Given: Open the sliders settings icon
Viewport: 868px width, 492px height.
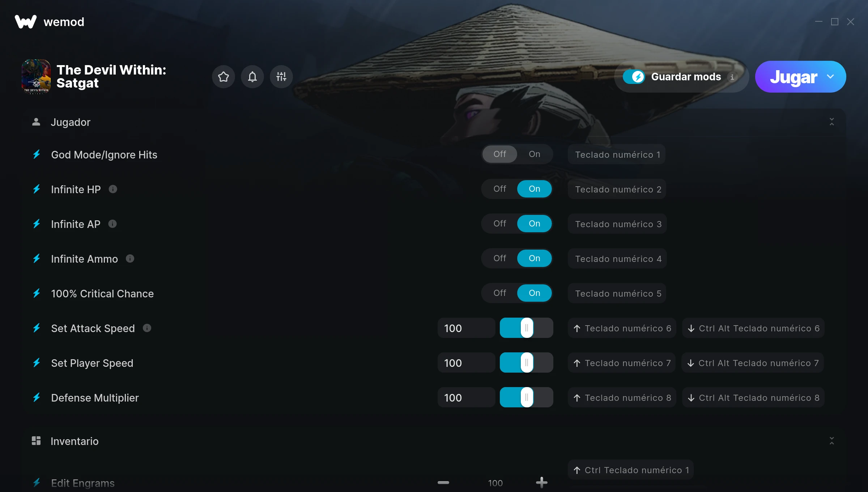Looking at the screenshot, I should click(x=281, y=77).
